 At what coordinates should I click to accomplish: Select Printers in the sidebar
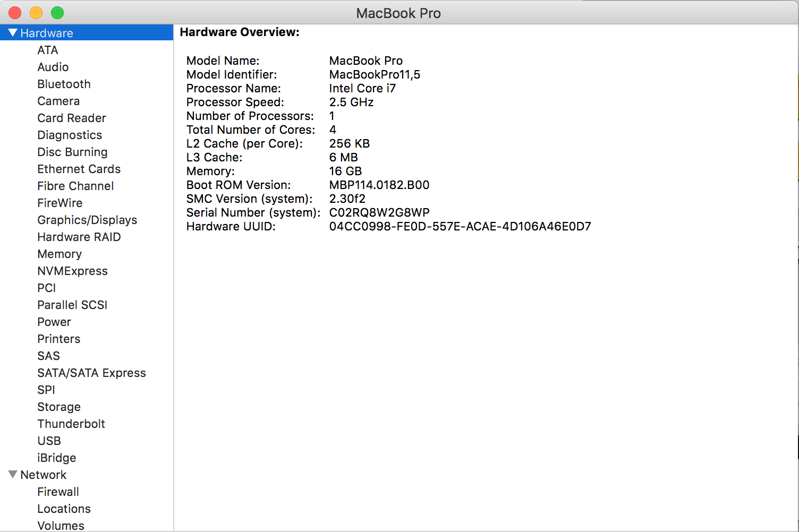[x=59, y=339]
